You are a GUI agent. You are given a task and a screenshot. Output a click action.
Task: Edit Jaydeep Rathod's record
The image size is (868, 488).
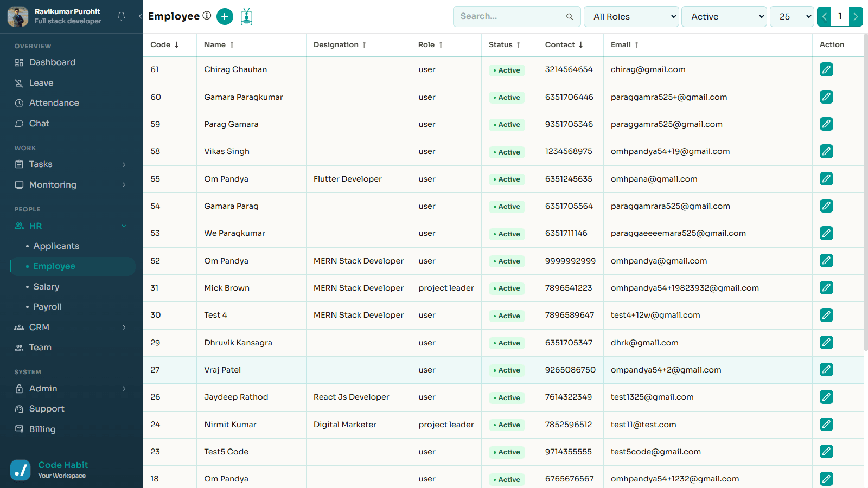point(826,397)
